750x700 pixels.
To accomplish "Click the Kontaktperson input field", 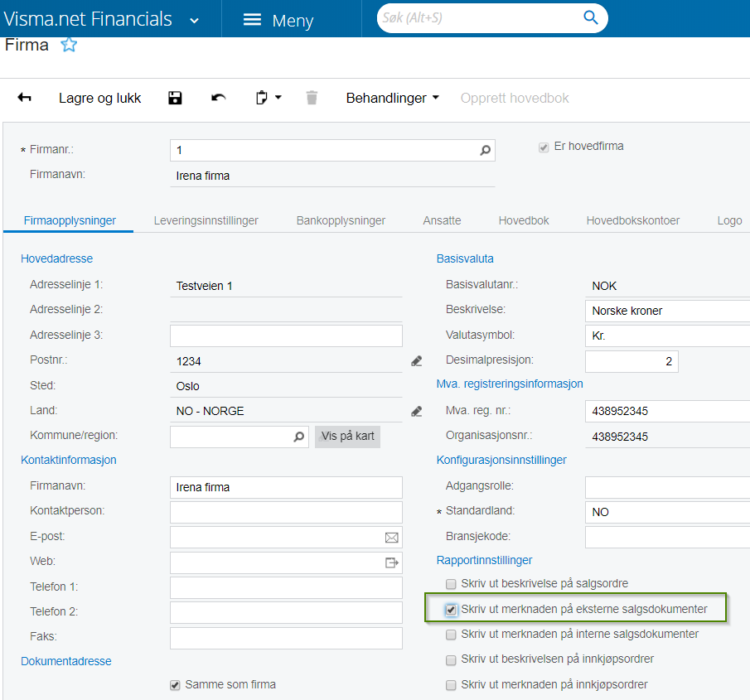I will [286, 512].
